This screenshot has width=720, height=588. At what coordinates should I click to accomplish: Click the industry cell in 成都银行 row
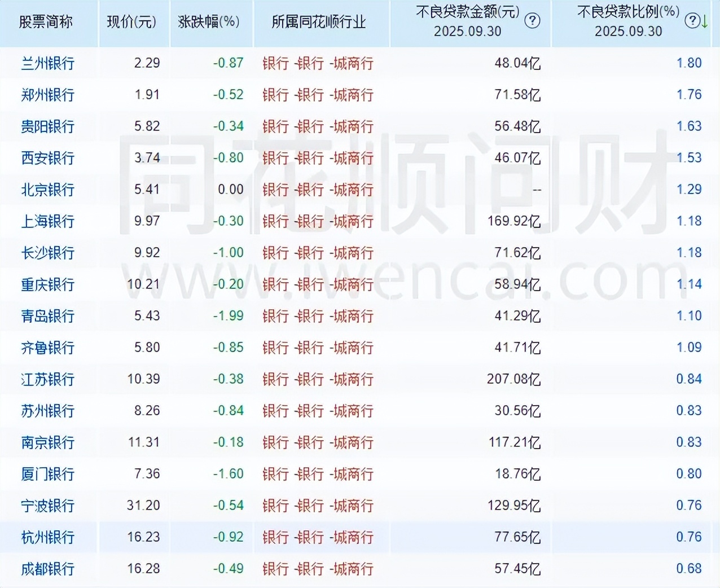pos(318,569)
